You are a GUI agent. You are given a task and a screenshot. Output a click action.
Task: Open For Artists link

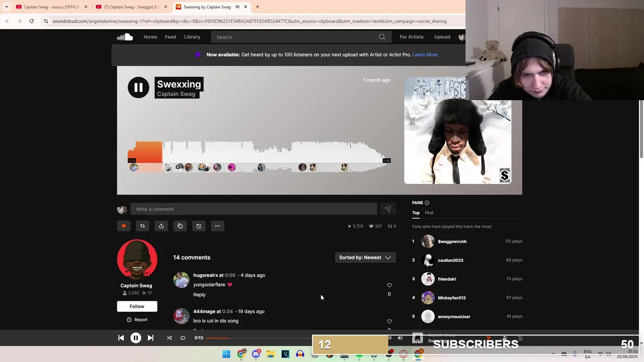[x=412, y=37]
